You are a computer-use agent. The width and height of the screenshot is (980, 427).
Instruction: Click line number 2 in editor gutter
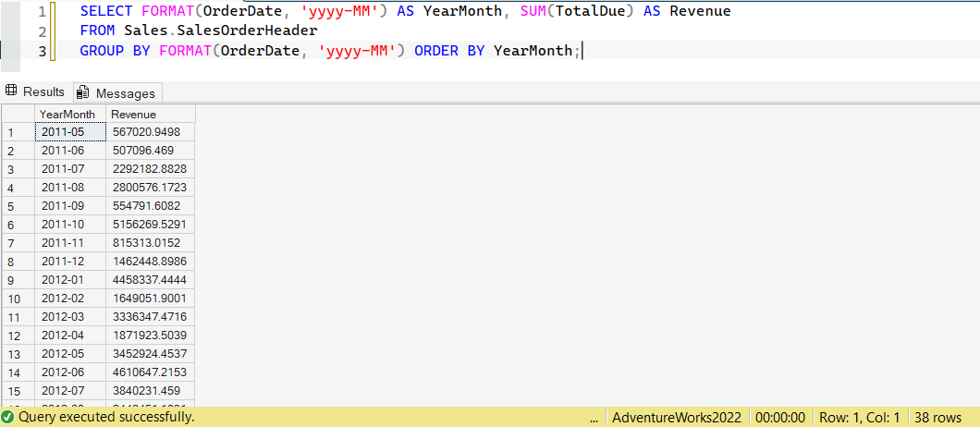[42, 31]
